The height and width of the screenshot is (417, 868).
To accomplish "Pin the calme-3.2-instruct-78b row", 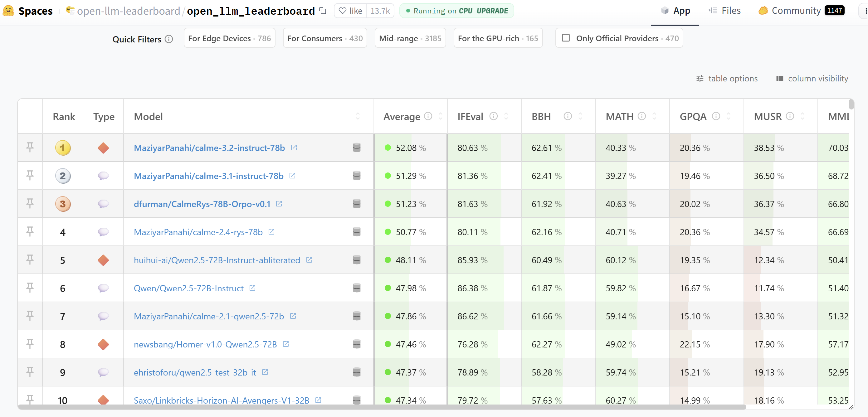I will point(30,147).
